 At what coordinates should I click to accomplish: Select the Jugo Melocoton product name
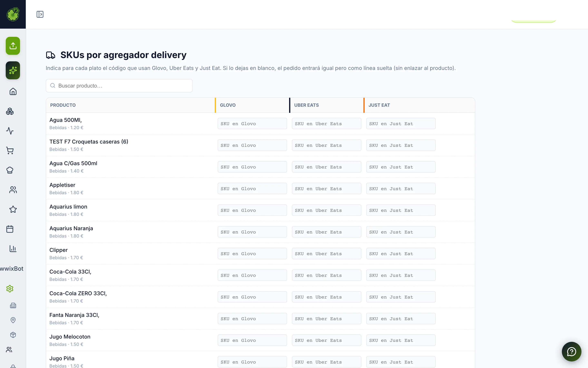click(x=70, y=337)
